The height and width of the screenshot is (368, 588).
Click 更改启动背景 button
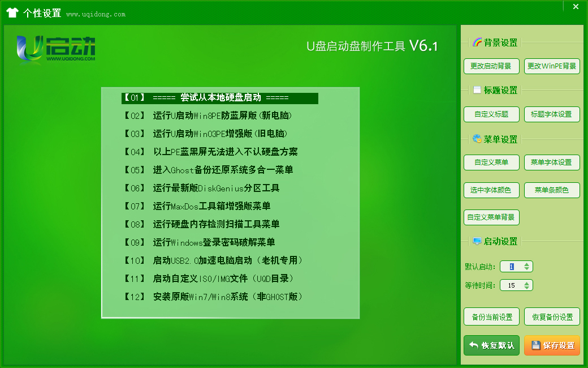[491, 66]
